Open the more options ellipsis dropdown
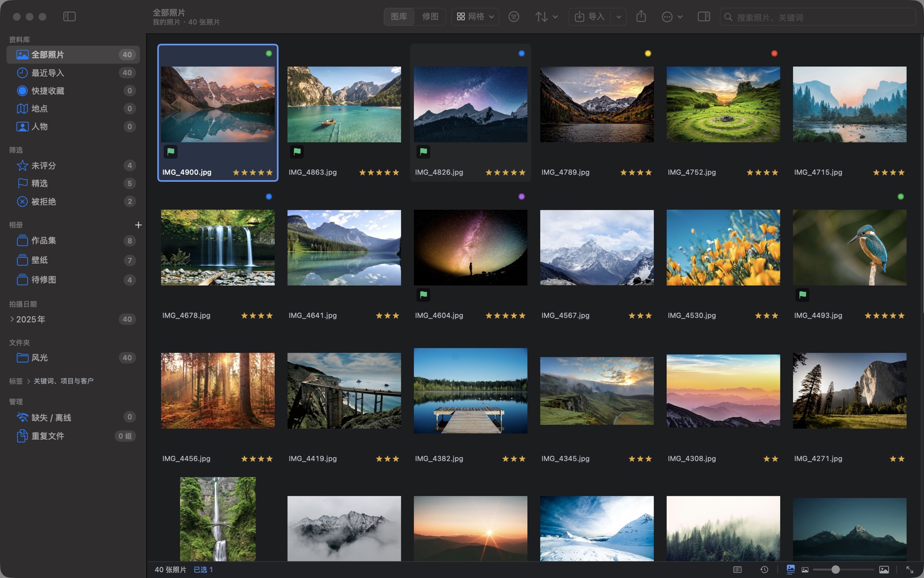924x578 pixels. [672, 17]
